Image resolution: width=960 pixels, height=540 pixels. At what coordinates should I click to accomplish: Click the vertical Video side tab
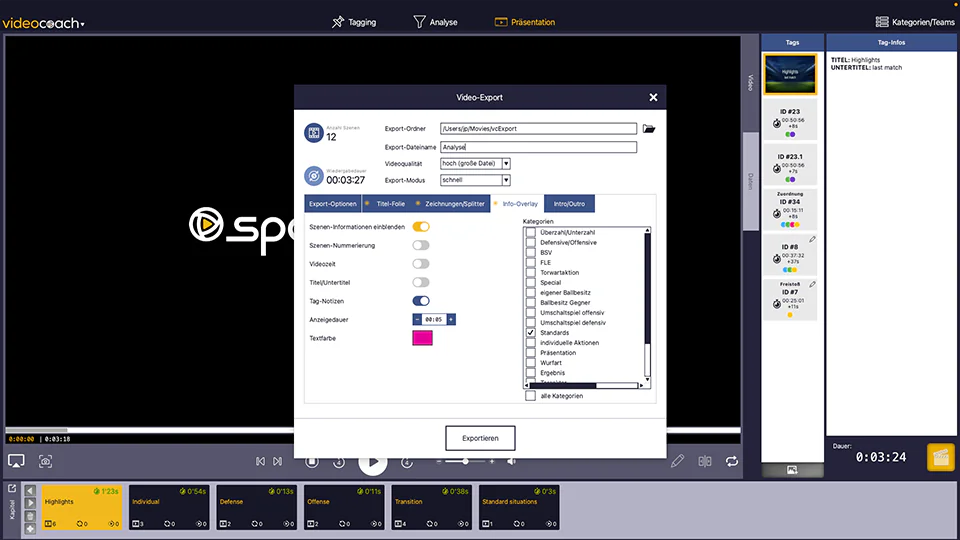pyautogui.click(x=751, y=83)
